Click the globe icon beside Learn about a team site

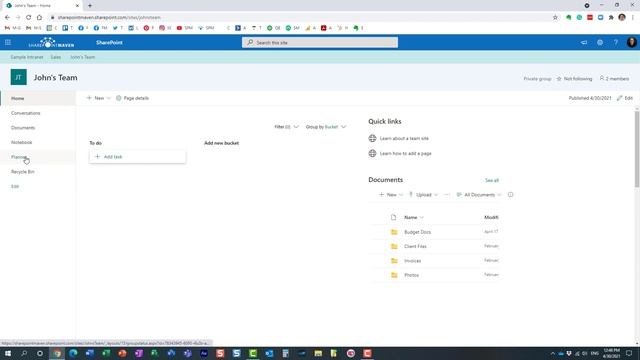click(372, 138)
